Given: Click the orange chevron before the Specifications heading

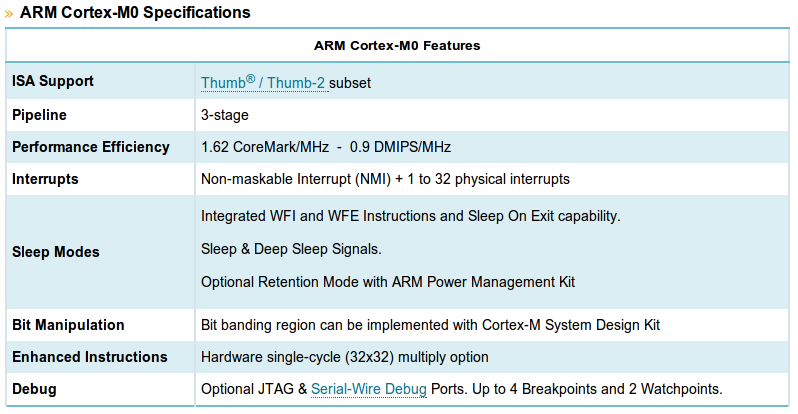Looking at the screenshot, I should 9,14.
